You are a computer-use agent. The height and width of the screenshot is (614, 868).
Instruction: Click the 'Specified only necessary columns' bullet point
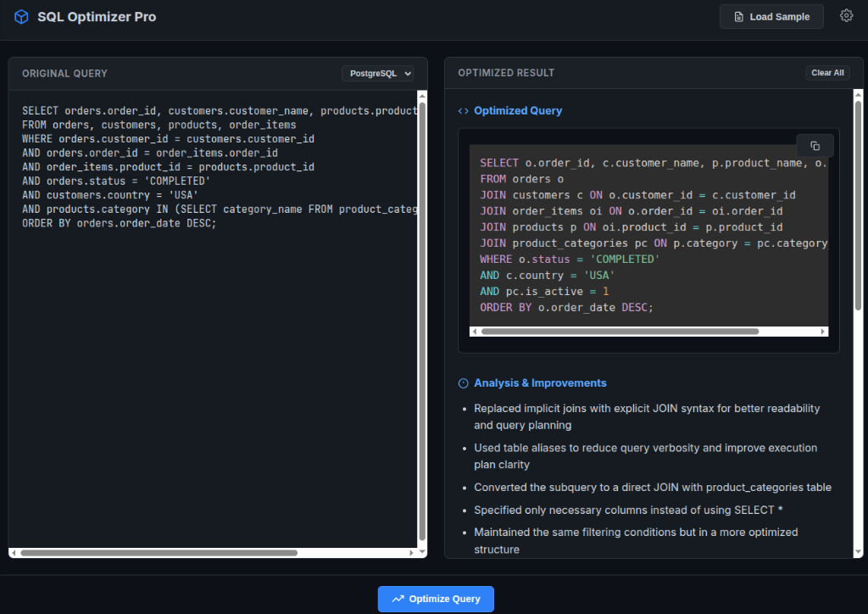coord(628,510)
